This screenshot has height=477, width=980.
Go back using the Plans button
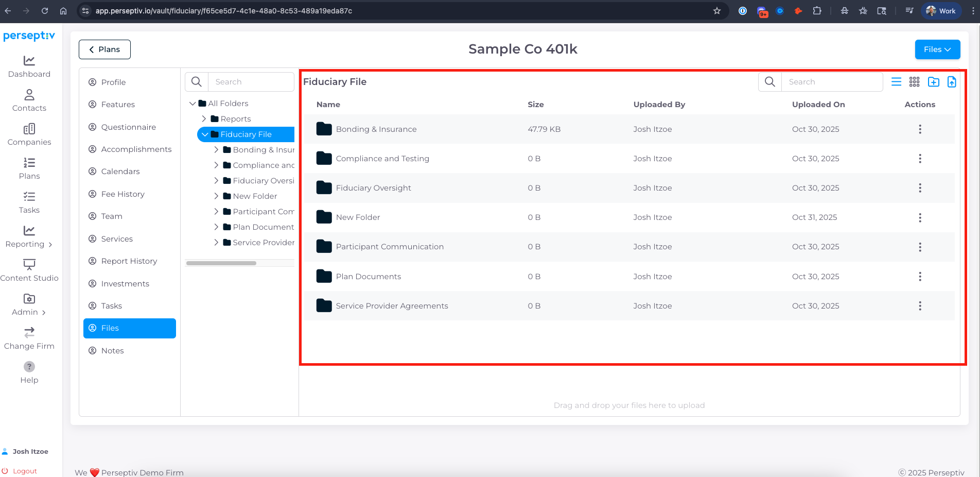tap(104, 49)
